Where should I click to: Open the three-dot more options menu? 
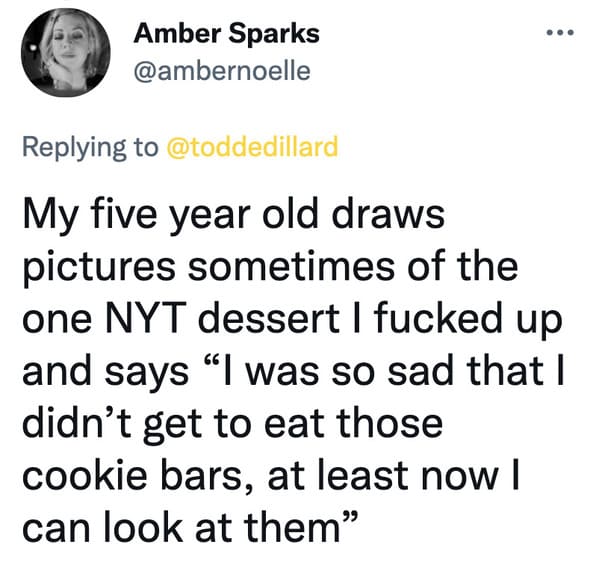pyautogui.click(x=560, y=33)
